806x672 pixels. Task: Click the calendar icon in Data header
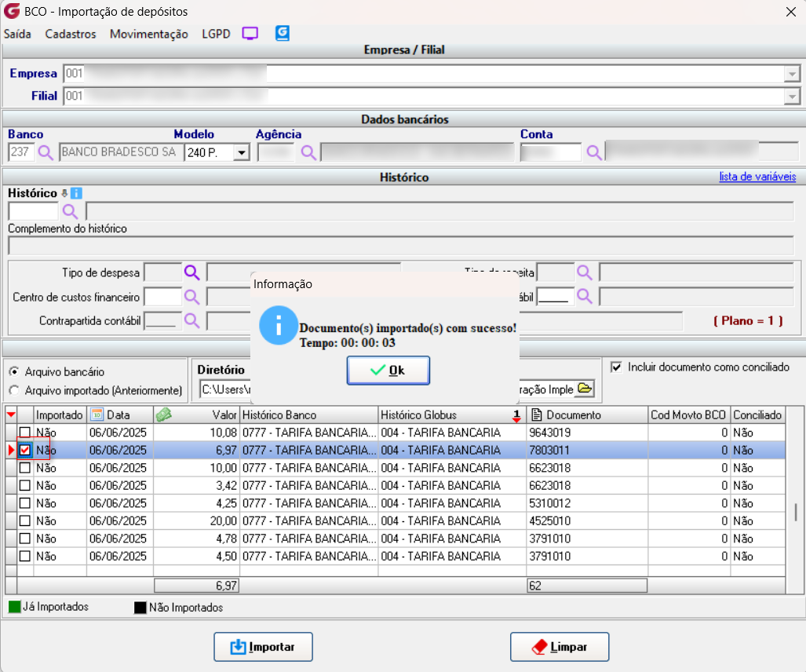pos(97,415)
